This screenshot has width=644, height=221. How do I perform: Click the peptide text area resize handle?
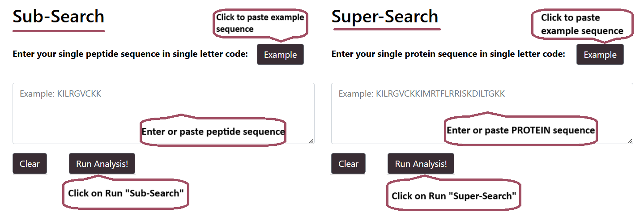(311, 141)
